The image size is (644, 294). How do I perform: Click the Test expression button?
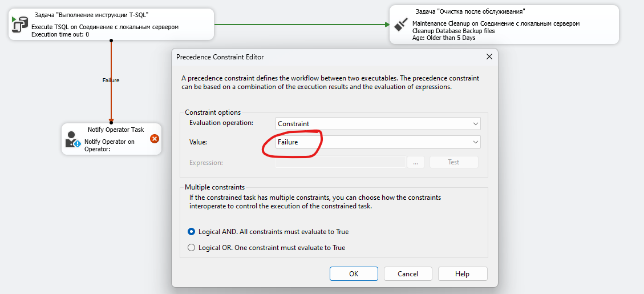[x=453, y=162]
